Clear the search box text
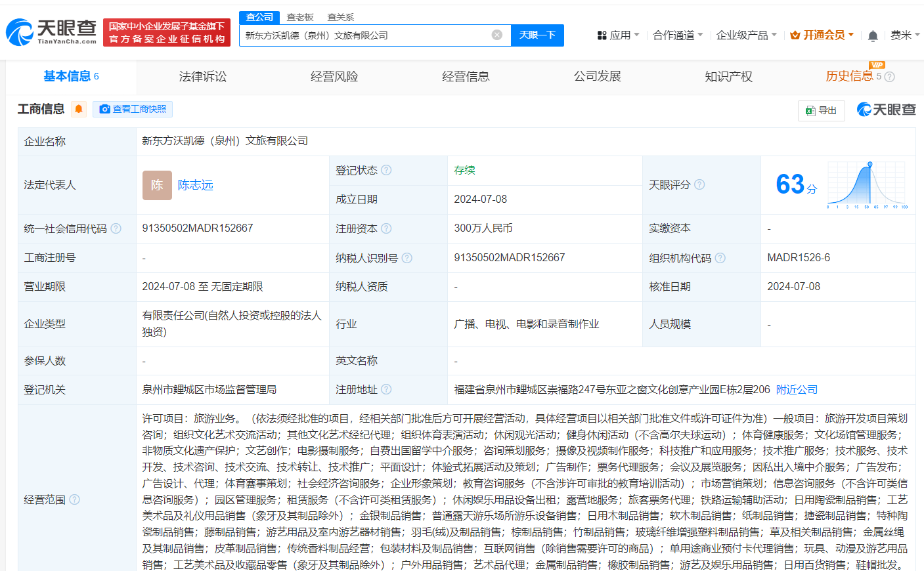 (x=497, y=35)
